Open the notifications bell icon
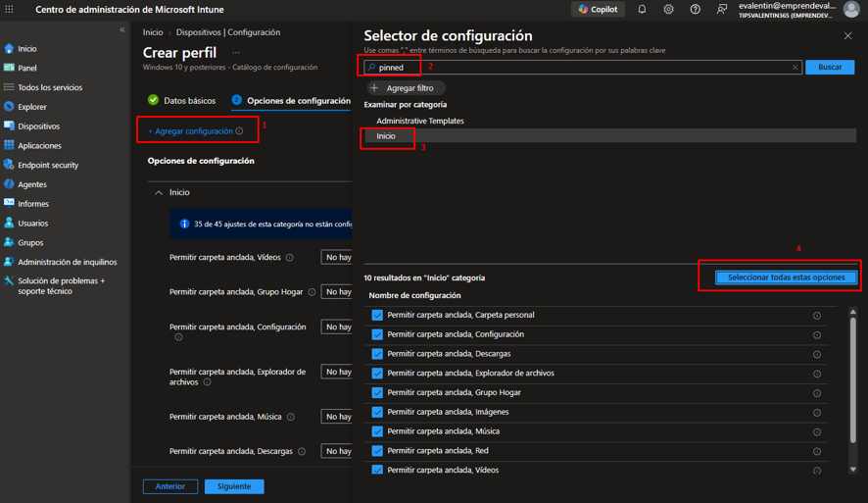The width and height of the screenshot is (868, 503). [642, 10]
